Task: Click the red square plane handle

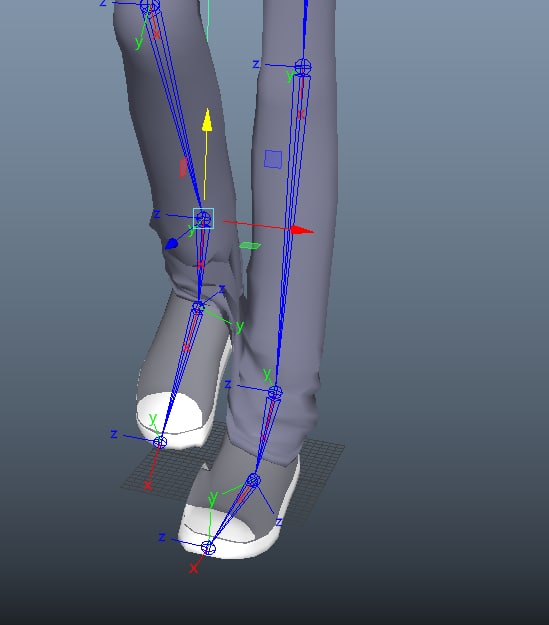Action: tap(183, 167)
